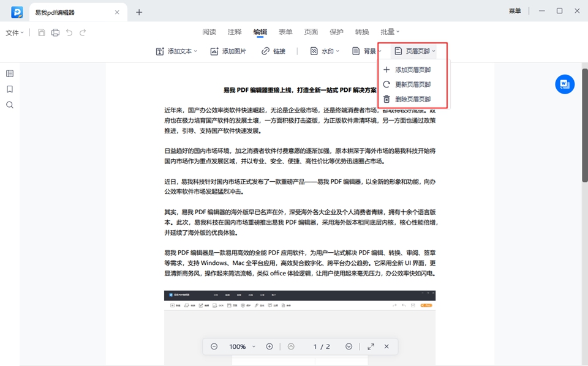The image size is (588, 366).
Task: Click the undo arrow icon
Action: click(69, 32)
